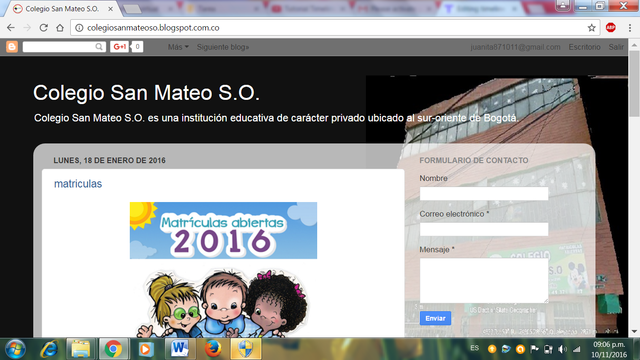Focus the Correo electrónico input field
This screenshot has width=640, height=360.
tap(484, 229)
